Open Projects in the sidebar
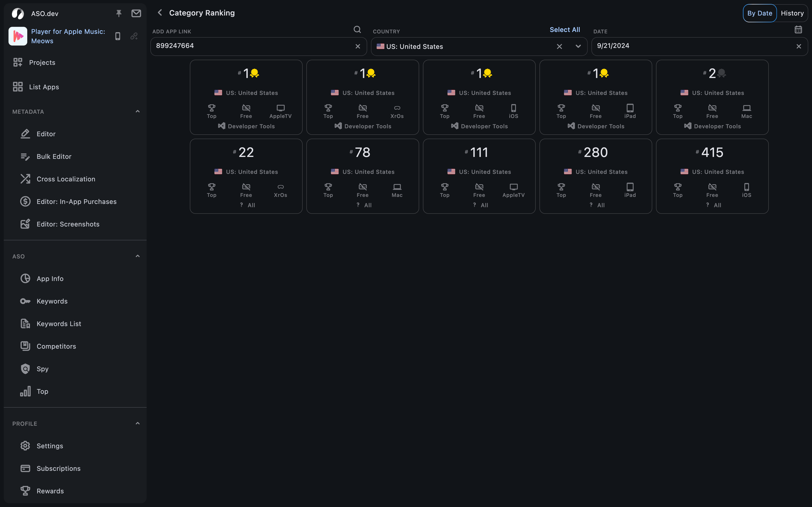812x507 pixels. 75,62
